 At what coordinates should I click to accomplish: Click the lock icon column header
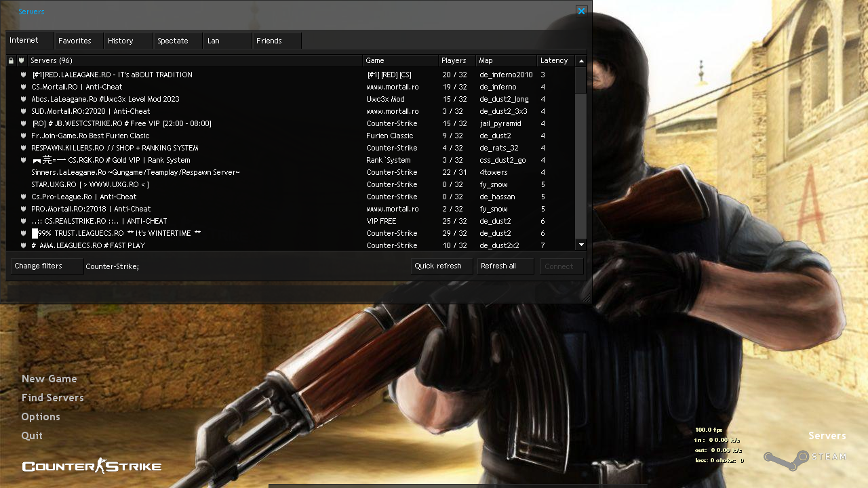pos(11,61)
